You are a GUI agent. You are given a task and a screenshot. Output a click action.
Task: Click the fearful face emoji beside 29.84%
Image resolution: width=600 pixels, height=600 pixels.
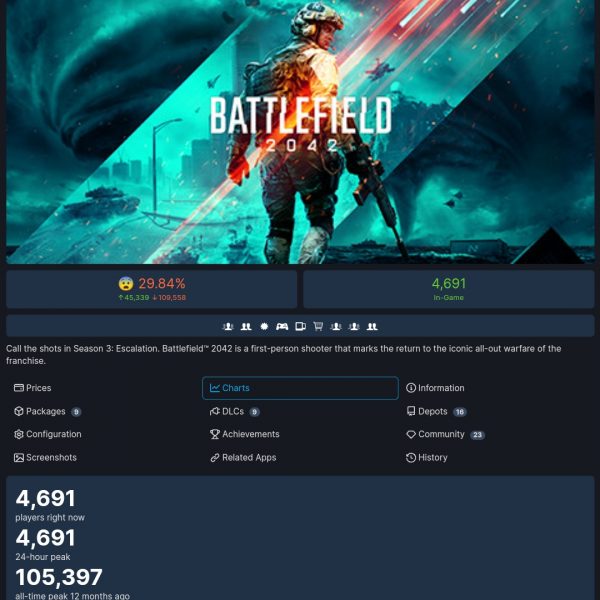(x=126, y=284)
